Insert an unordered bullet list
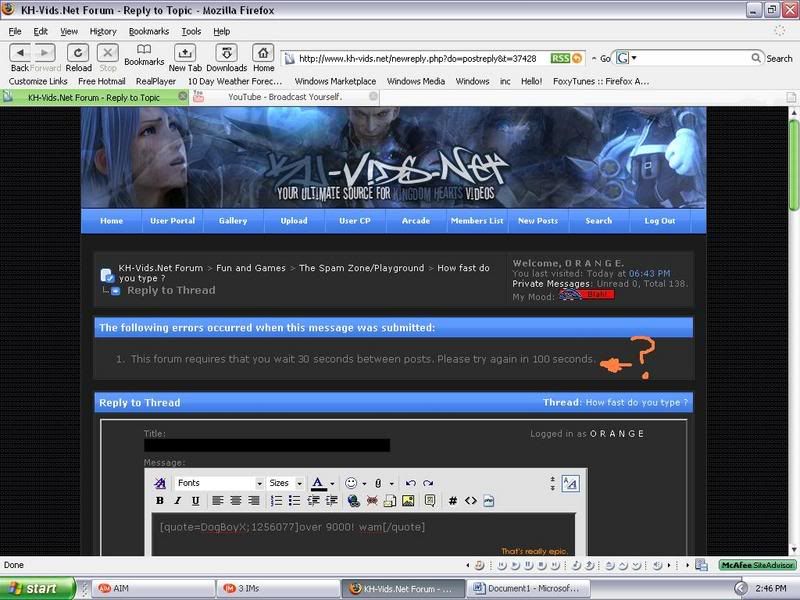The width and height of the screenshot is (800, 600). pyautogui.click(x=294, y=501)
